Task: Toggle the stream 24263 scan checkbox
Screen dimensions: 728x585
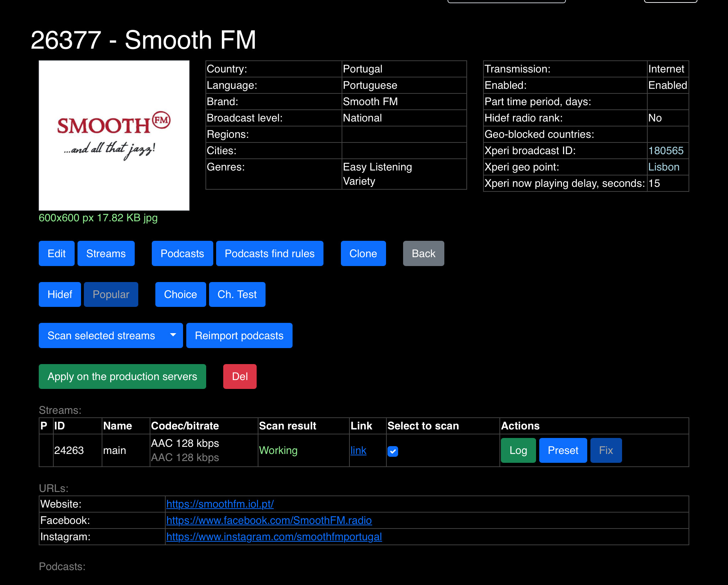Action: pos(392,451)
